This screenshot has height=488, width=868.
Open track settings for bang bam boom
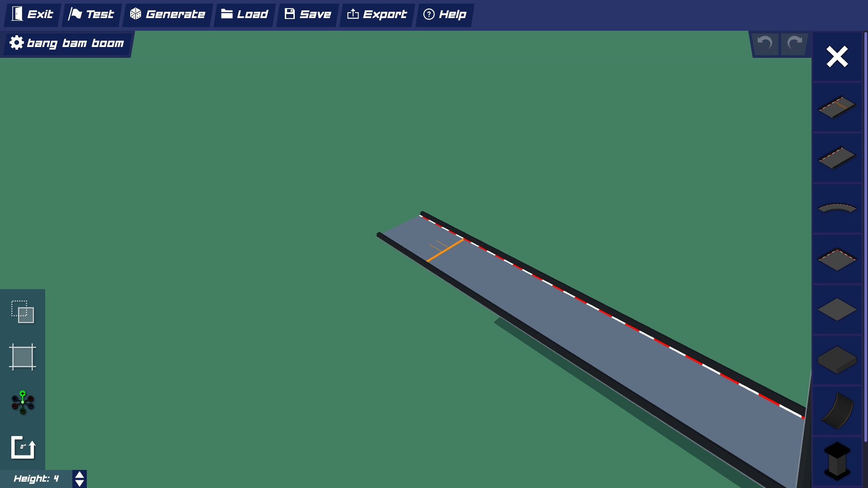click(67, 43)
